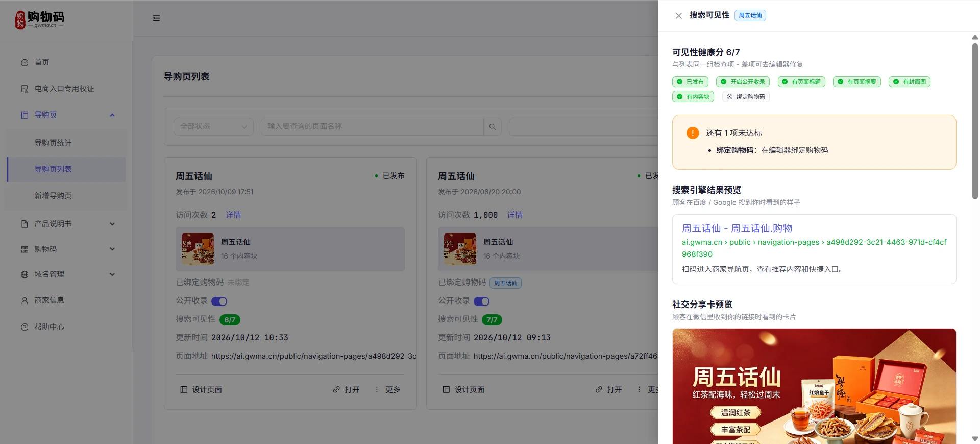
Task: Click the 输入要查询的页面名称 search field
Action: 373,127
